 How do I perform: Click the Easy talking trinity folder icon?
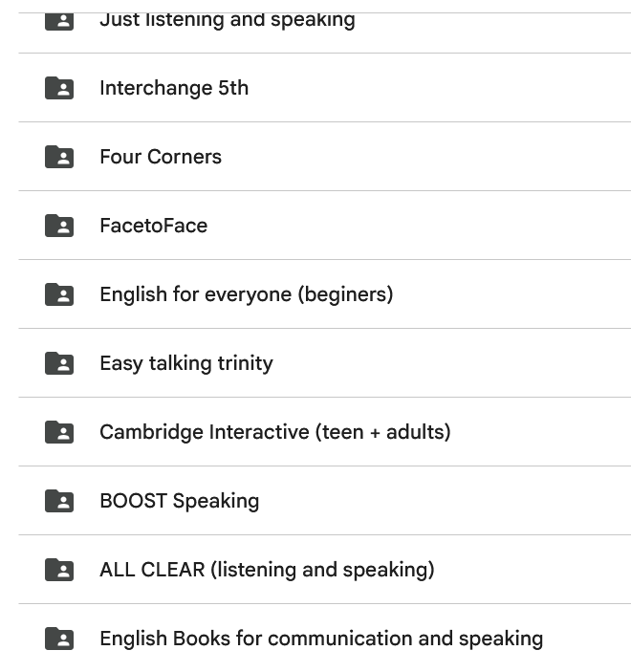click(x=59, y=363)
